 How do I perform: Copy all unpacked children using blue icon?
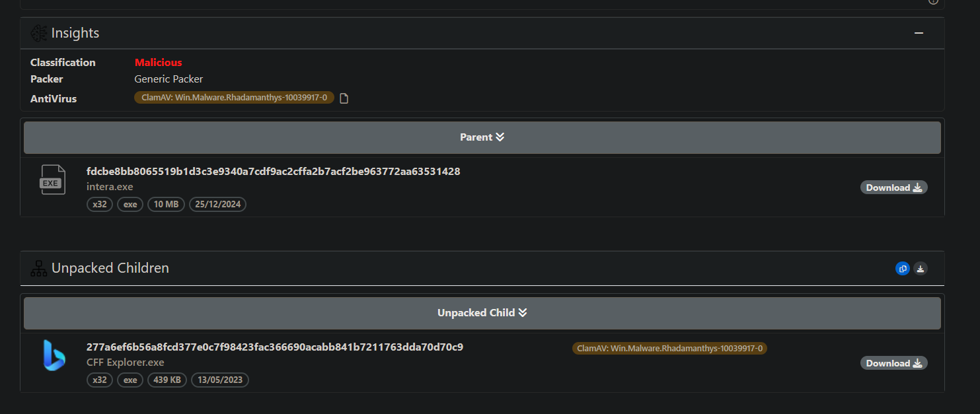[x=902, y=268]
